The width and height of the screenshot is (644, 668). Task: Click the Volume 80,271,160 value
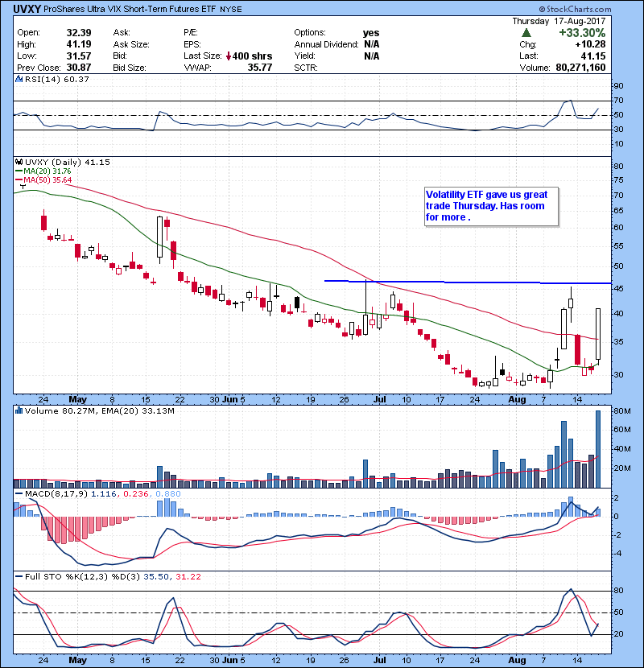click(x=580, y=68)
